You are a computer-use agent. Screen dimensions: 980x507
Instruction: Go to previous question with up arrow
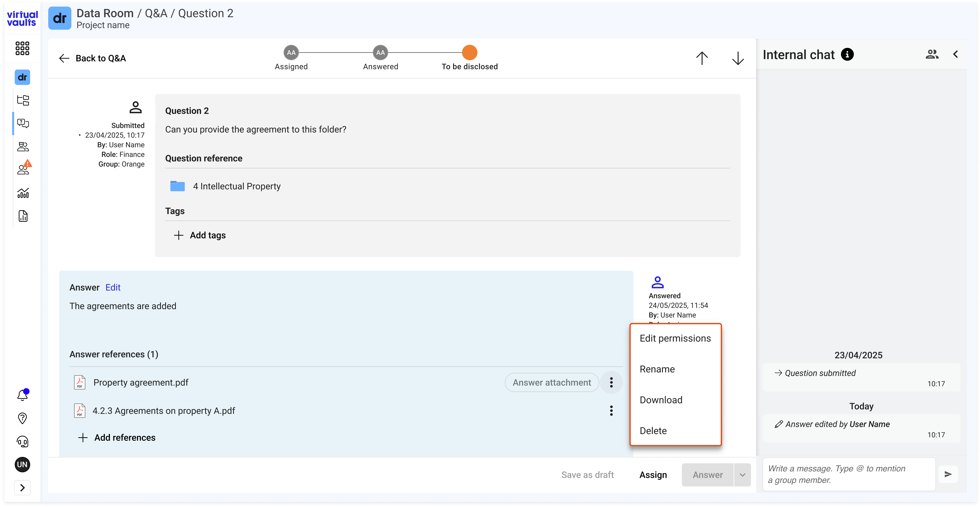pyautogui.click(x=702, y=58)
